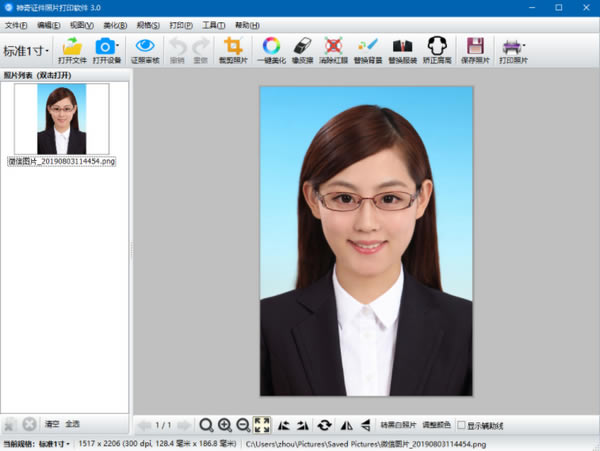Expand the 标准1寸 size dropdown in toolbar

pos(26,50)
